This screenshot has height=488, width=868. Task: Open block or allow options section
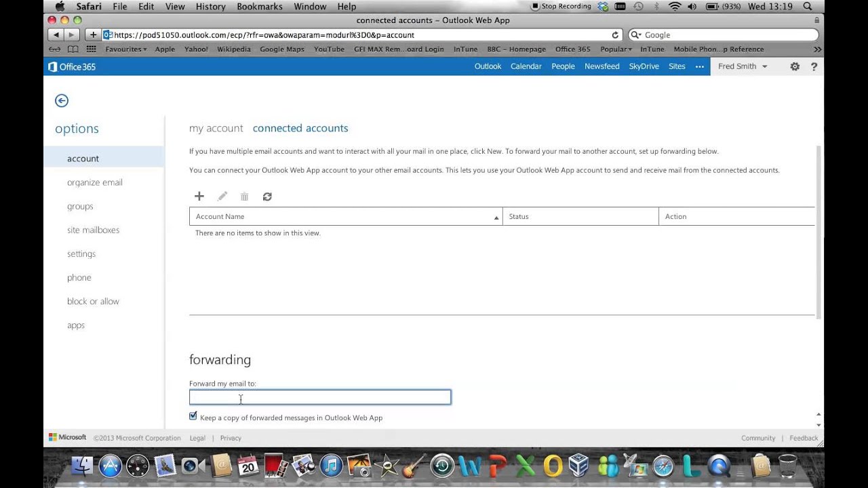[x=93, y=301]
